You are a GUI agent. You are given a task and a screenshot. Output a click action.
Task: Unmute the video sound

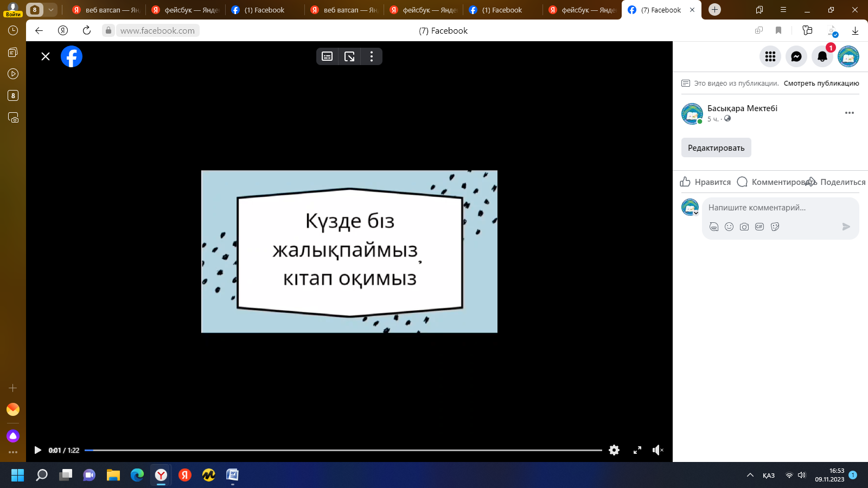(x=658, y=450)
